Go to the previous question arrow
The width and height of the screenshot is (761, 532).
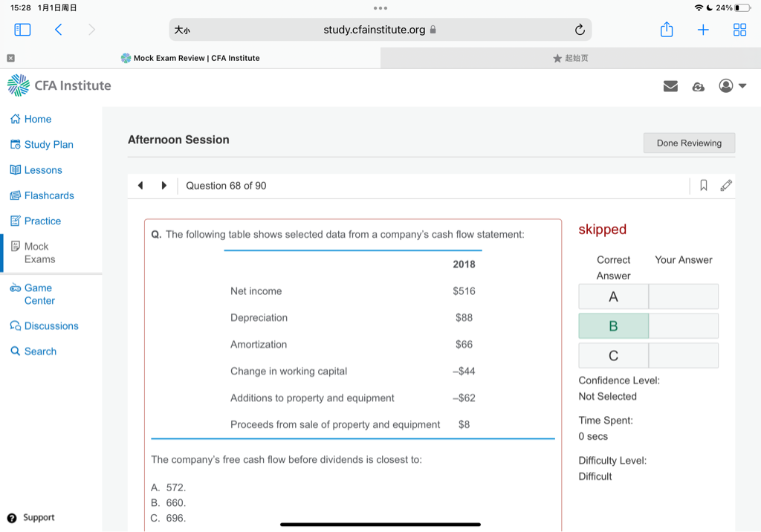tap(140, 186)
